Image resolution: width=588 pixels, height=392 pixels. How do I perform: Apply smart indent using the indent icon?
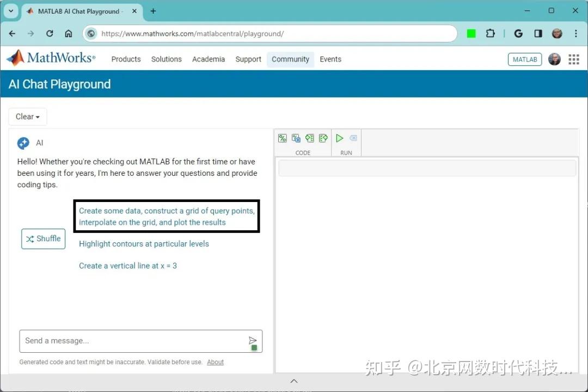(310, 138)
